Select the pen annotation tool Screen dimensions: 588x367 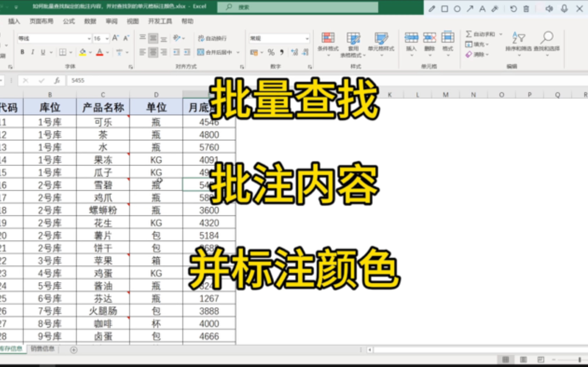[432, 9]
